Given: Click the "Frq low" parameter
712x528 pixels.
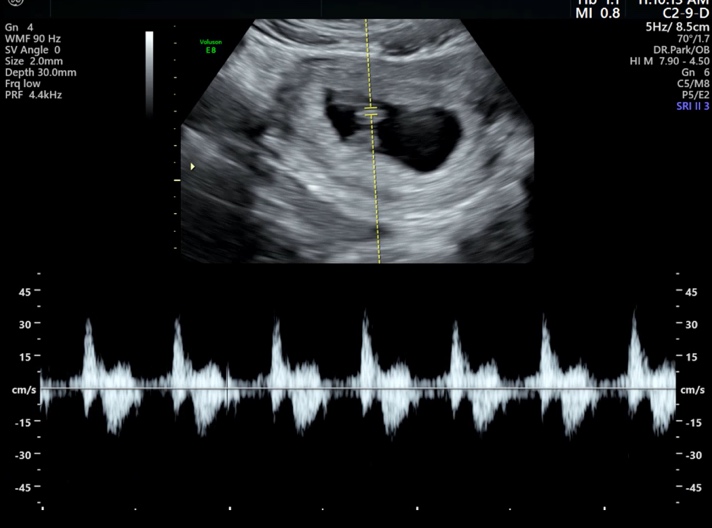Looking at the screenshot, I should pos(23,84).
